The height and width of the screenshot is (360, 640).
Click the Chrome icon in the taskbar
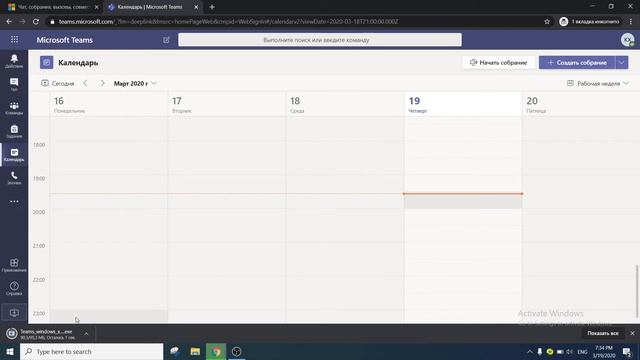pyautogui.click(x=216, y=351)
